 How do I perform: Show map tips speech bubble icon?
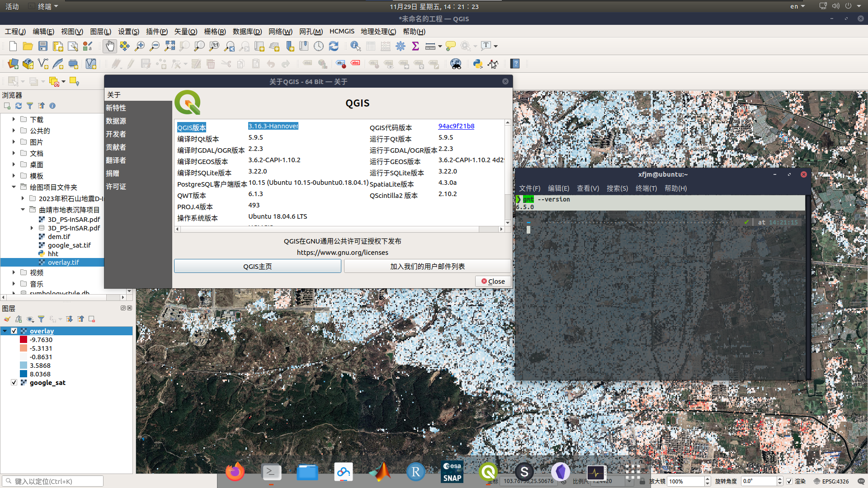(x=450, y=46)
